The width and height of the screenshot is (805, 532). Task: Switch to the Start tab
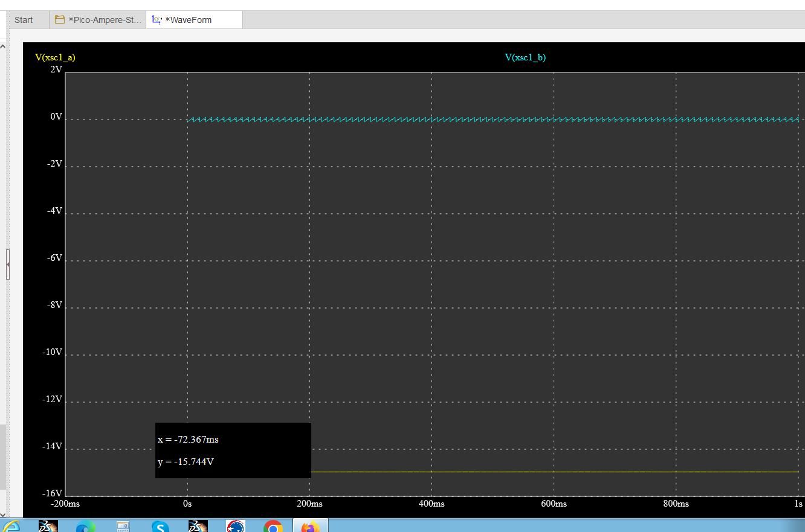tap(24, 20)
